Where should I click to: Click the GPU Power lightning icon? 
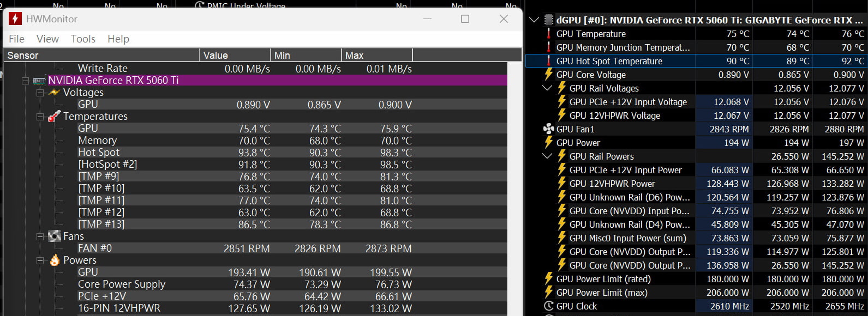click(549, 143)
